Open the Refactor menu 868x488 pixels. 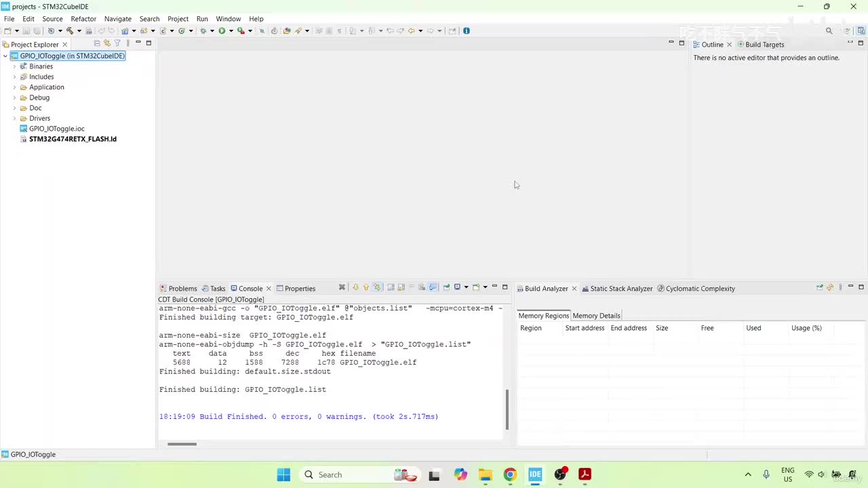coord(83,19)
